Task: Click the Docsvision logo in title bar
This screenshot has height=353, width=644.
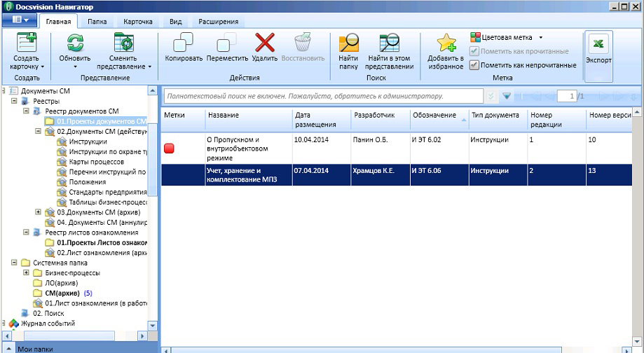Action: [x=8, y=7]
